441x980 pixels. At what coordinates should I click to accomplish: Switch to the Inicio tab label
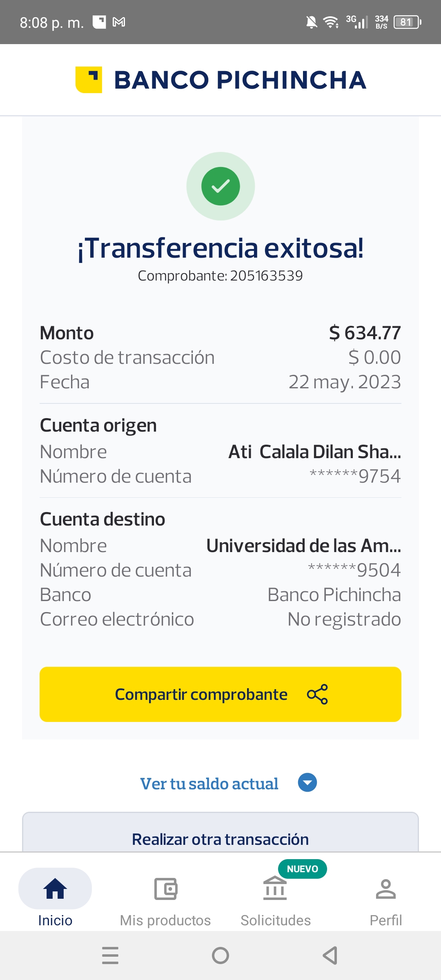[x=55, y=920]
